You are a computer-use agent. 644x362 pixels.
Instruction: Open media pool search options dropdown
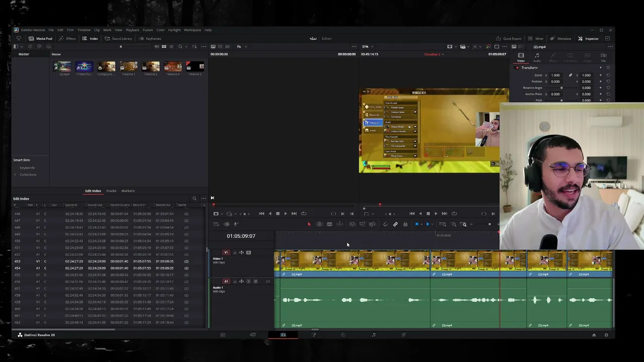186,47
